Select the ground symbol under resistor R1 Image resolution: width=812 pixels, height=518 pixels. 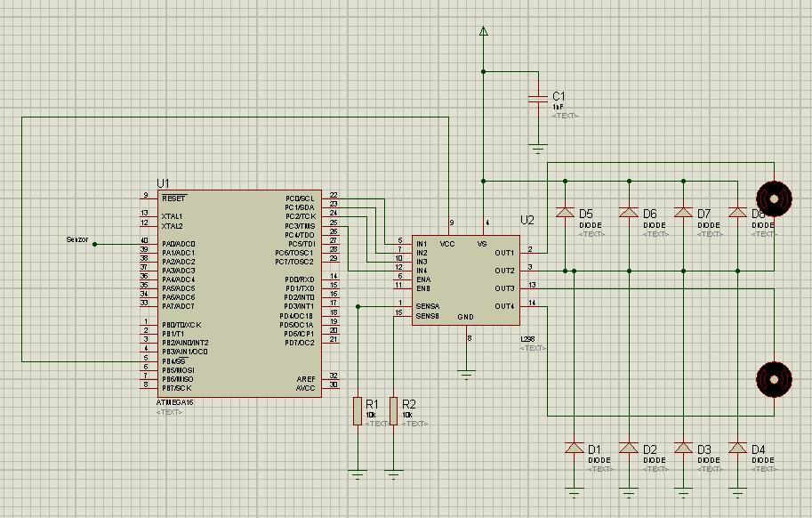pos(358,475)
